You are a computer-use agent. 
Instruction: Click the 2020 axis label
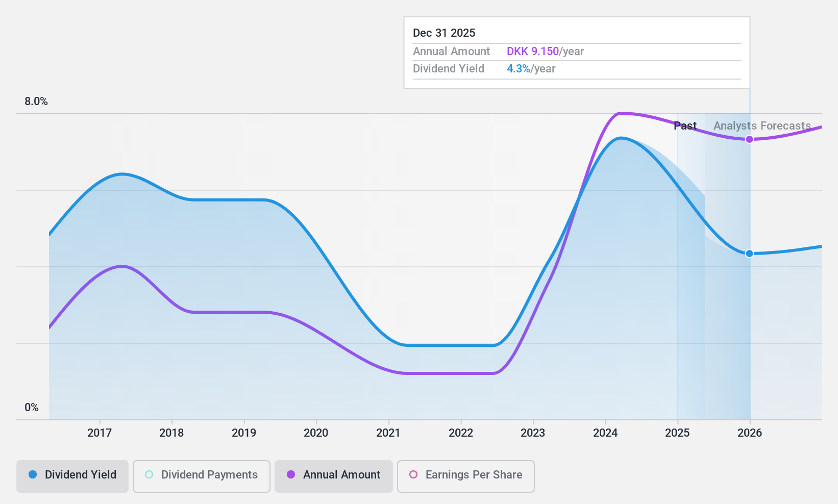[x=316, y=433]
